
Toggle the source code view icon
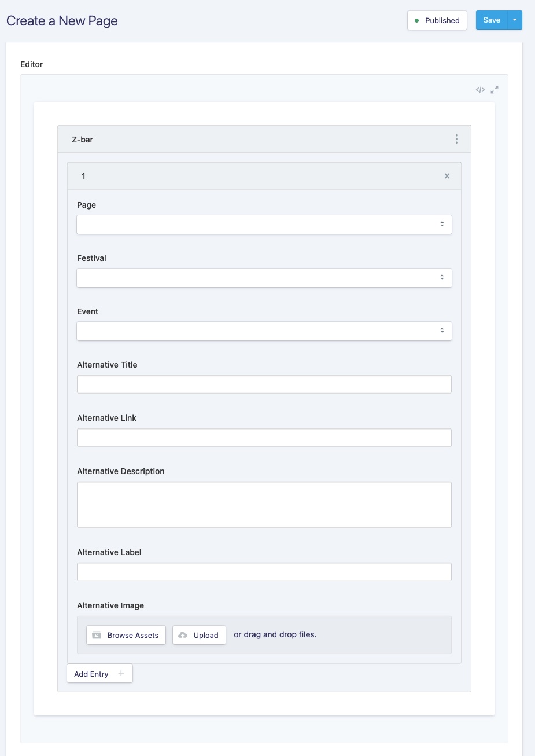(x=480, y=90)
